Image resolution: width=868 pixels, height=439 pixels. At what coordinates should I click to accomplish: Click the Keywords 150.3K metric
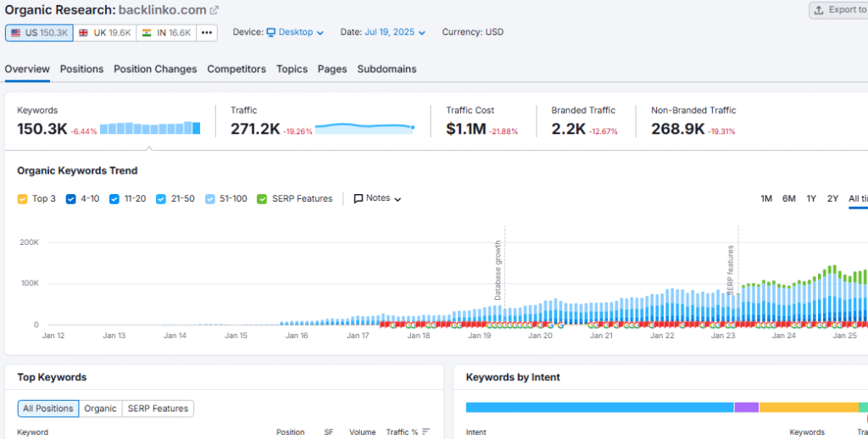42,129
